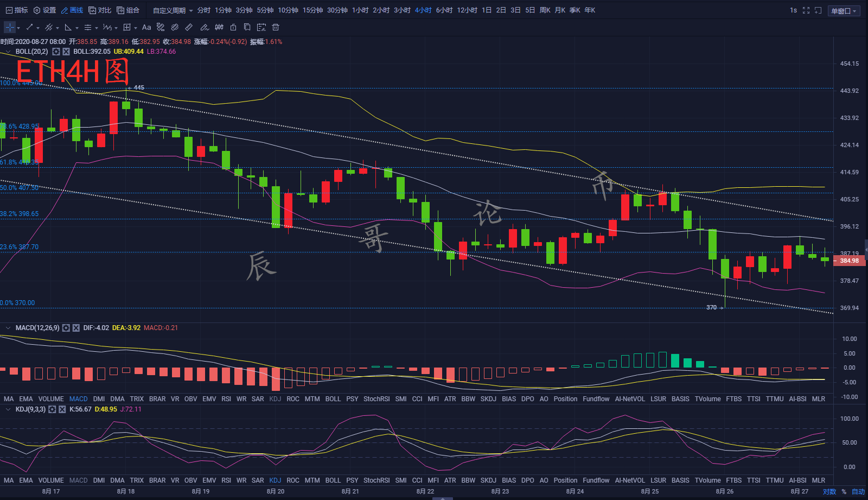868x500 pixels.
Task: Select BOLL in the KDJ panel row
Action: (333, 480)
